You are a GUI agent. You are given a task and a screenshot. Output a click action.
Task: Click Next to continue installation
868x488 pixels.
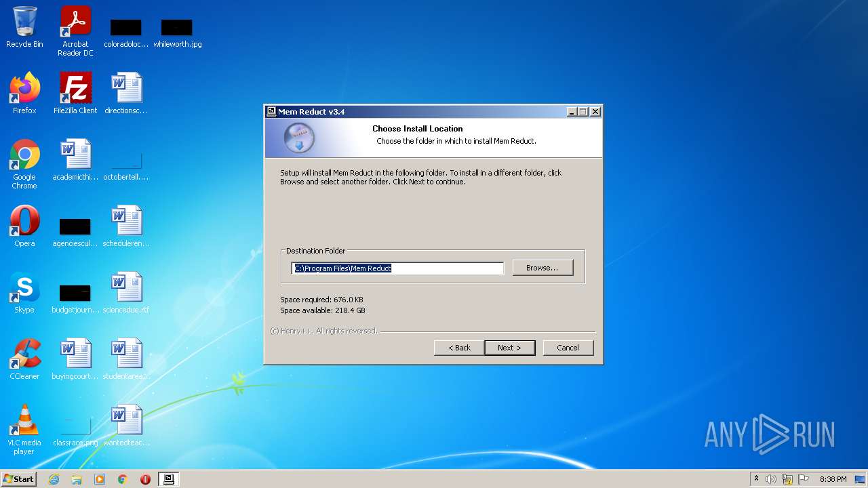510,348
